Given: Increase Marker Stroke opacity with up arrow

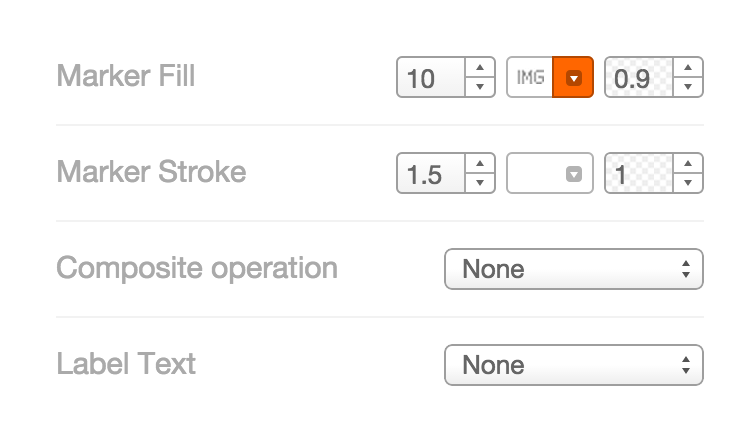Looking at the screenshot, I should [688, 163].
